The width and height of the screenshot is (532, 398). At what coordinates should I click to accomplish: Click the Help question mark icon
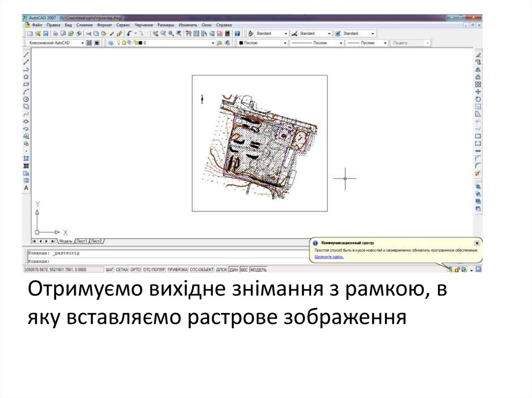237,34
